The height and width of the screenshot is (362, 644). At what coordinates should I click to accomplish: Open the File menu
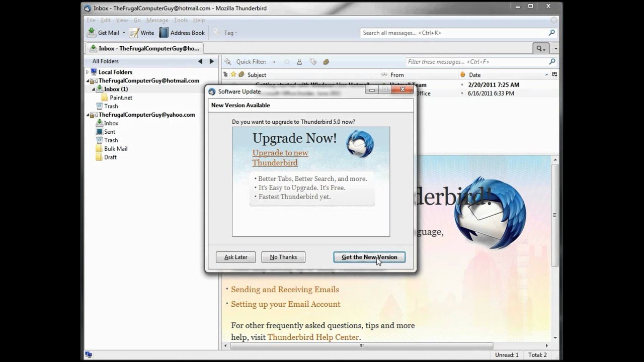coord(91,20)
